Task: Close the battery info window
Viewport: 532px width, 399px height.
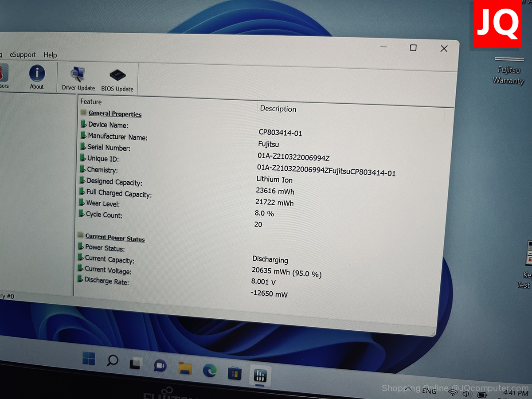Action: [x=444, y=49]
